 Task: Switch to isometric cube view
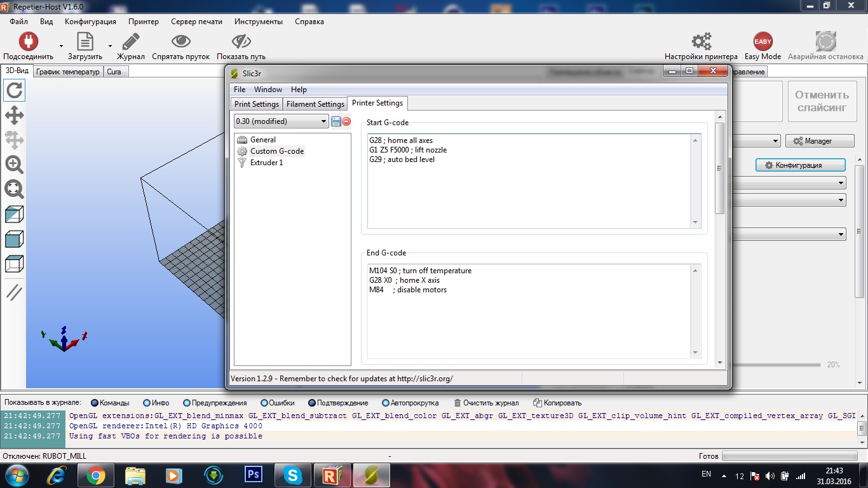click(x=14, y=214)
